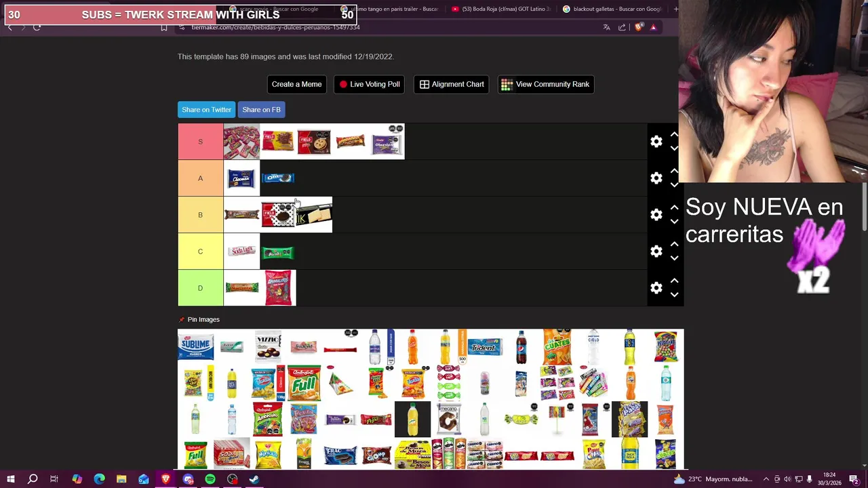Select the Cuates snack bag image
This screenshot has height=488, width=868.
(x=557, y=347)
